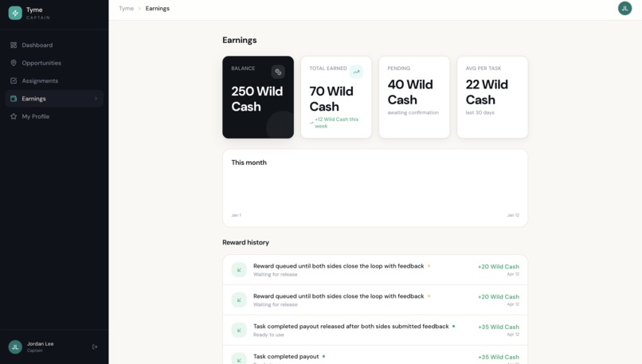
Task: Click the arrow icon of second queued reward row
Action: pos(239,300)
